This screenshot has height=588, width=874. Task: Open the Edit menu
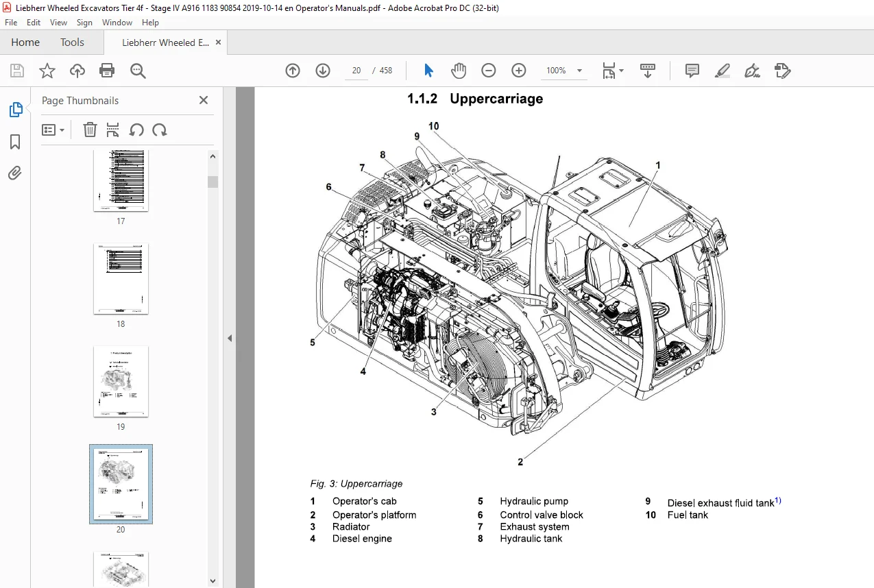(x=34, y=23)
